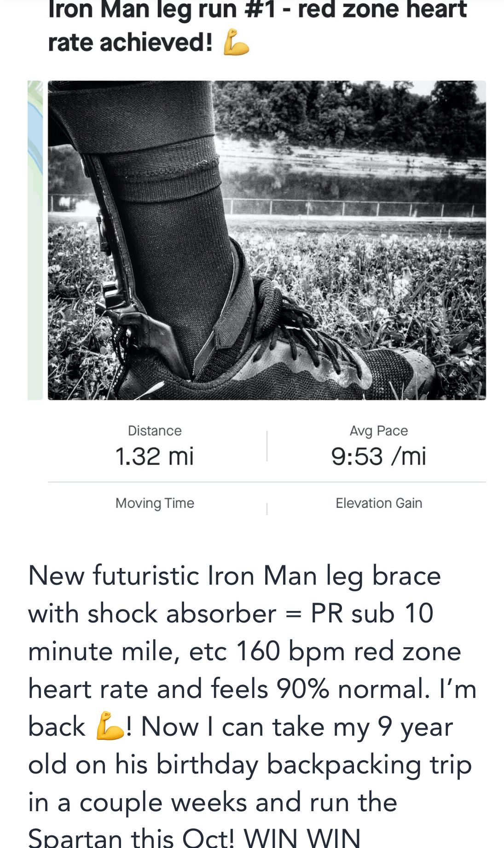Click the Elevation Gain label
Viewport: 504px width, 848px height.
[378, 503]
